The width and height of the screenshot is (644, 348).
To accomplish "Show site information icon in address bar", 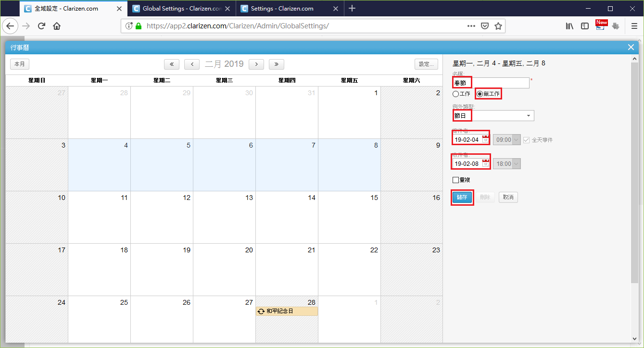I will [129, 26].
